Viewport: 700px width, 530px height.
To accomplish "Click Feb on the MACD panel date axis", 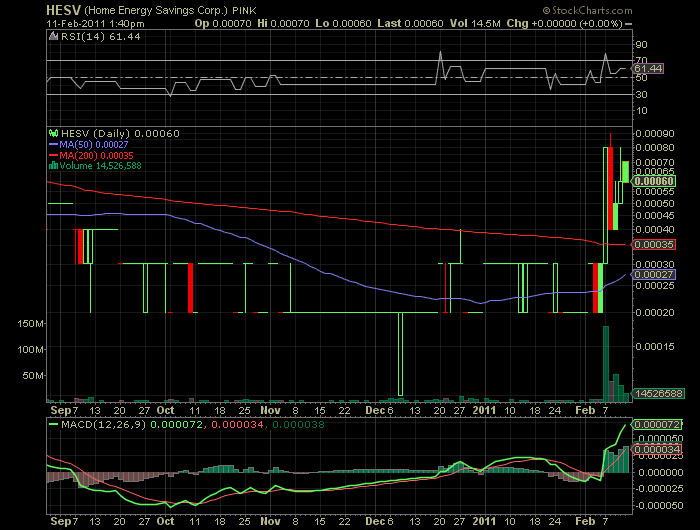I will [x=585, y=521].
